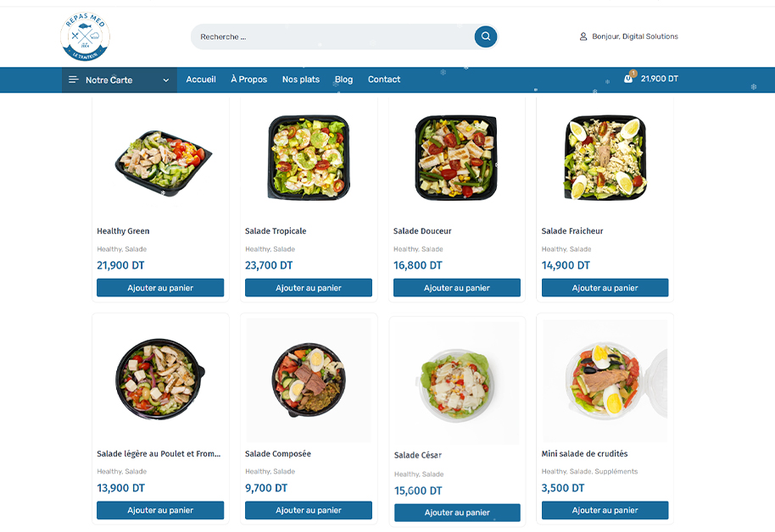The height and width of the screenshot is (532, 775).
Task: Add Salade Tropicale to the cart
Action: point(309,287)
